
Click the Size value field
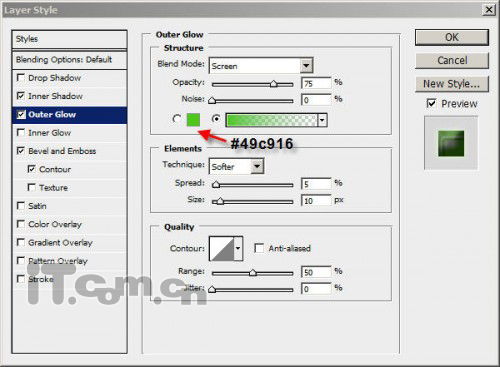(x=316, y=200)
